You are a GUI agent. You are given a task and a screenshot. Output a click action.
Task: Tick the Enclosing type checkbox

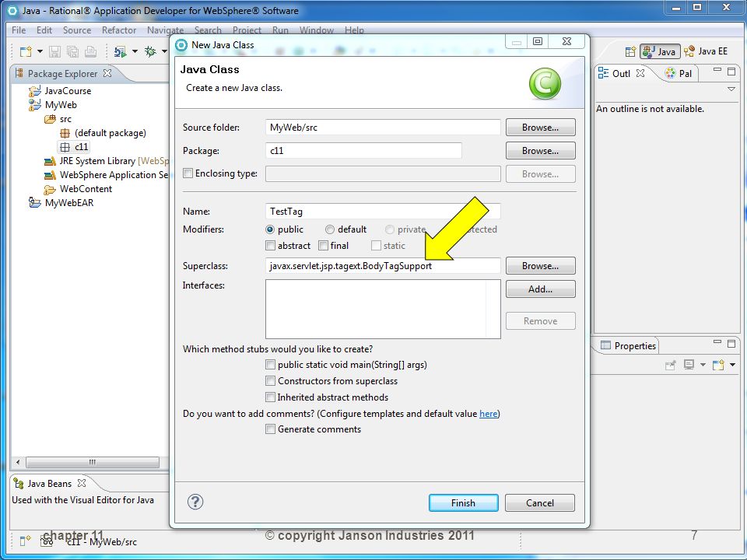(188, 173)
